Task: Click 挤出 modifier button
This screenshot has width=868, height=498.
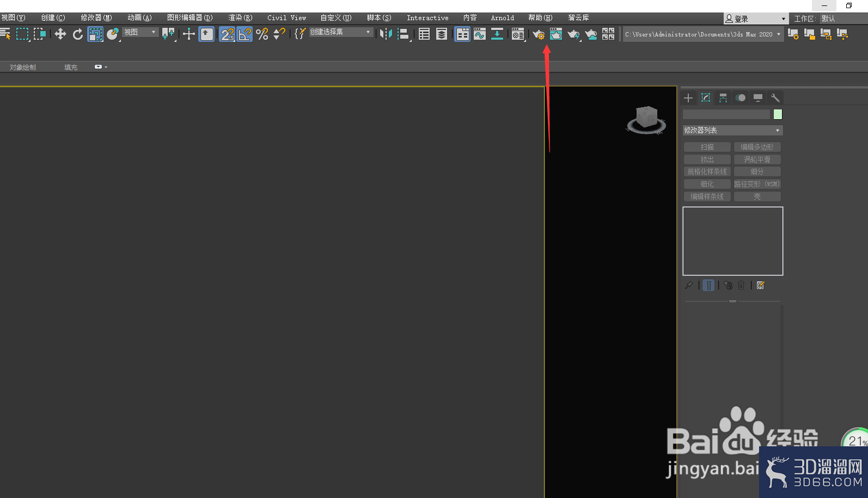Action: pos(707,159)
